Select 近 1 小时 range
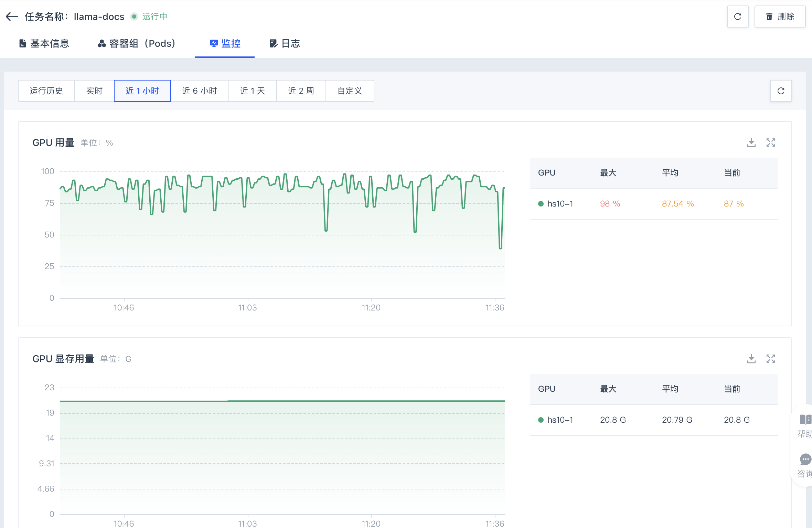The width and height of the screenshot is (812, 528). point(142,91)
